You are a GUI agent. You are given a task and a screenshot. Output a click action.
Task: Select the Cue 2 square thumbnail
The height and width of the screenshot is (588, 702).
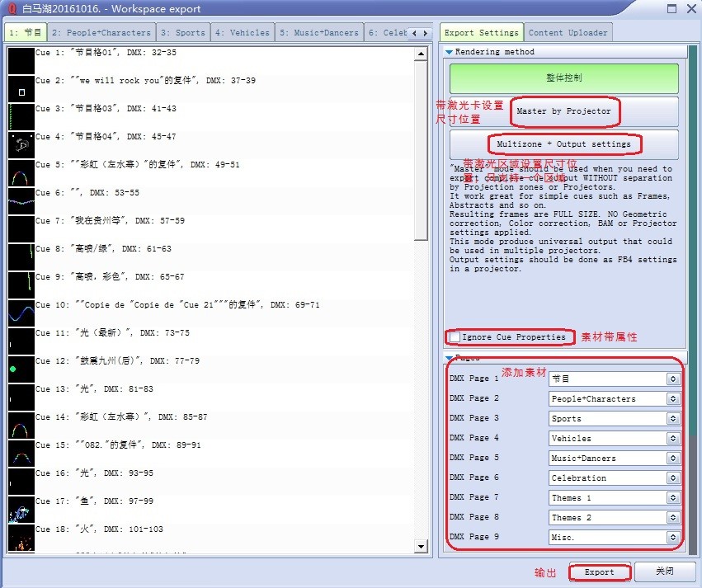(x=21, y=89)
